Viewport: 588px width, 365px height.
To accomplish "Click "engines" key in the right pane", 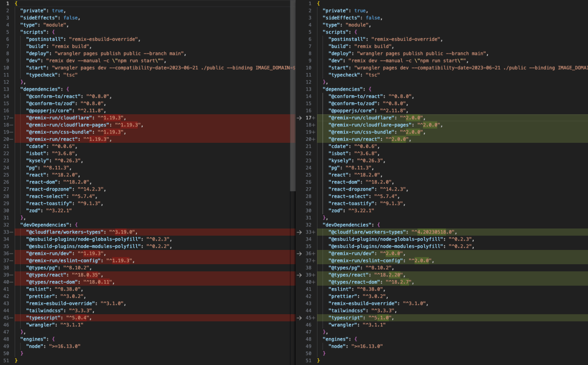I will pyautogui.click(x=336, y=339).
